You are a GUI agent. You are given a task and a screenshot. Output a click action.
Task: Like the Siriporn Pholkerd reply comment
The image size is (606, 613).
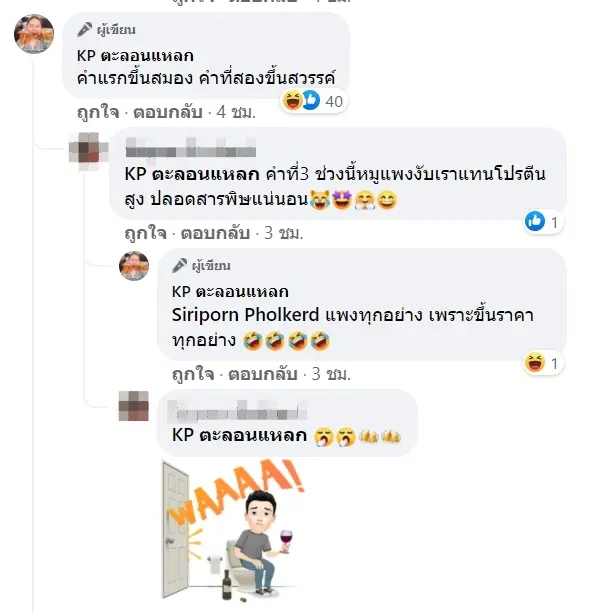coord(193,375)
